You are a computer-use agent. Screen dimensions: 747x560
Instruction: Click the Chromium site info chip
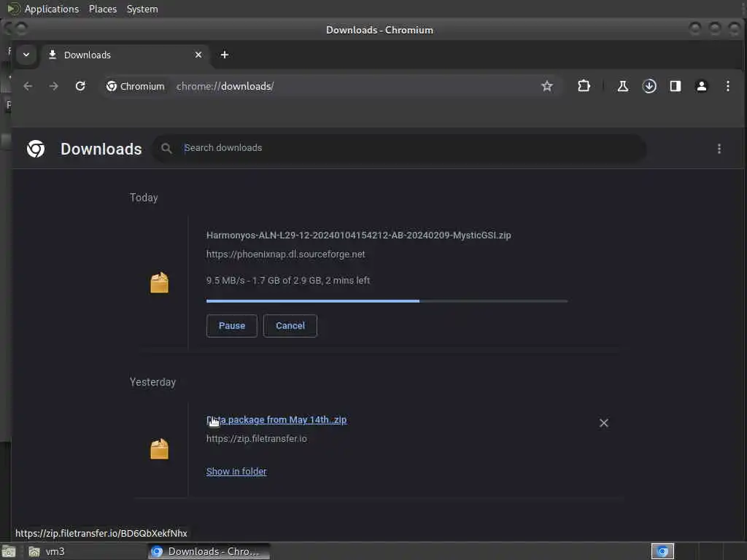pos(136,86)
